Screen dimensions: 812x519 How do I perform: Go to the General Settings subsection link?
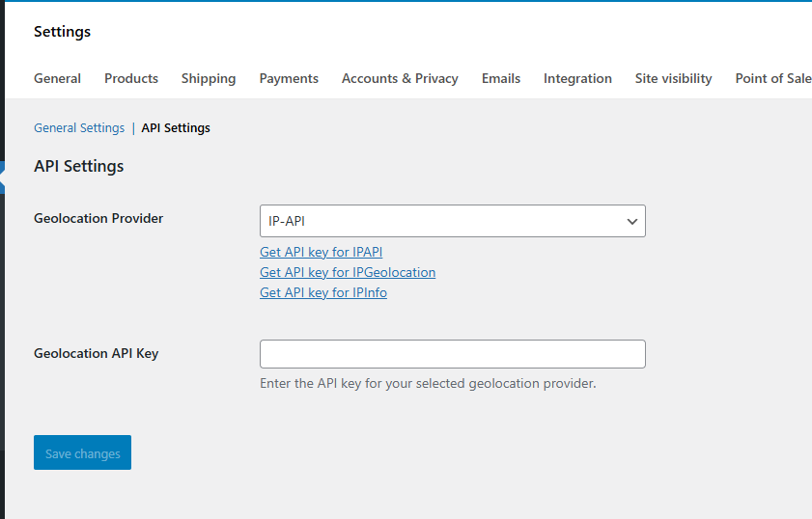click(79, 127)
